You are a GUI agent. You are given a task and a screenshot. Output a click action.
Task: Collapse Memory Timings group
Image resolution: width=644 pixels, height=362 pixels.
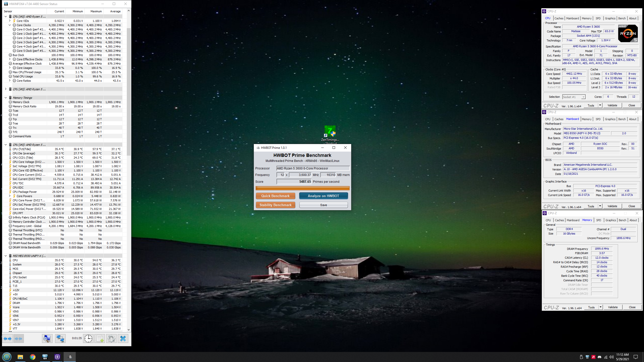pos(6,98)
